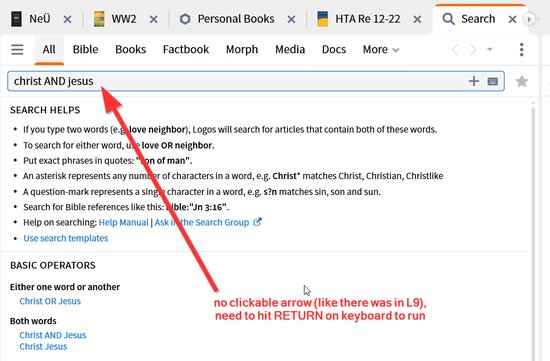This screenshot has height=361, width=550.
Task: Close the HTA Re 12-22 tab
Action: point(417,19)
